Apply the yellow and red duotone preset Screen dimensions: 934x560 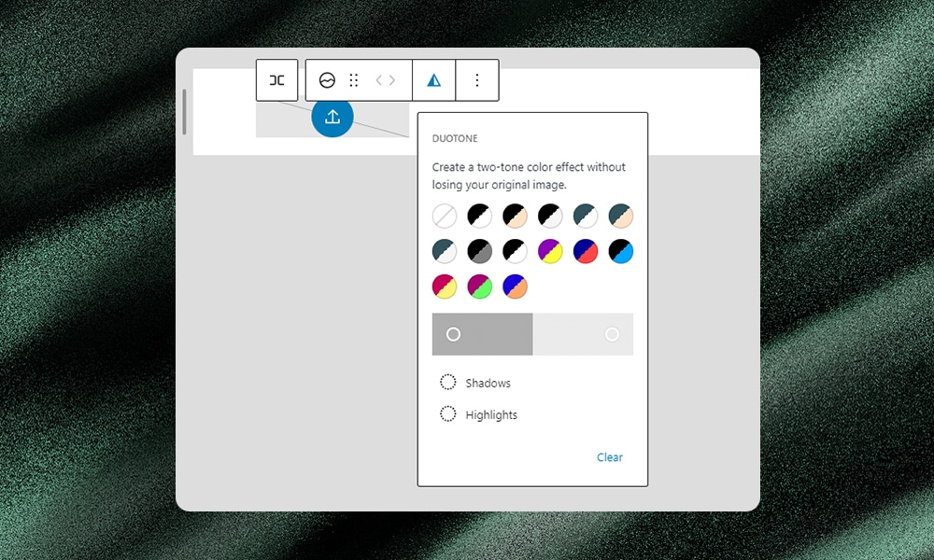[x=444, y=286]
